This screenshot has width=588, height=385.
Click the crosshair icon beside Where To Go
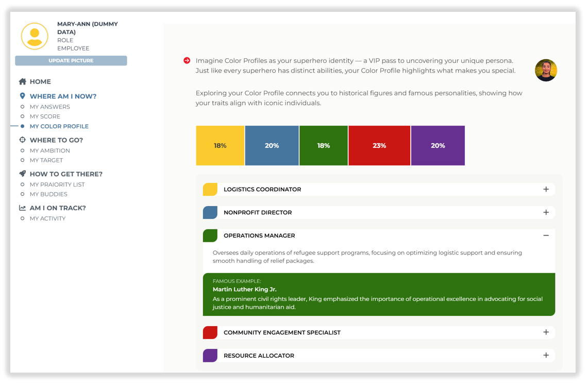point(23,140)
